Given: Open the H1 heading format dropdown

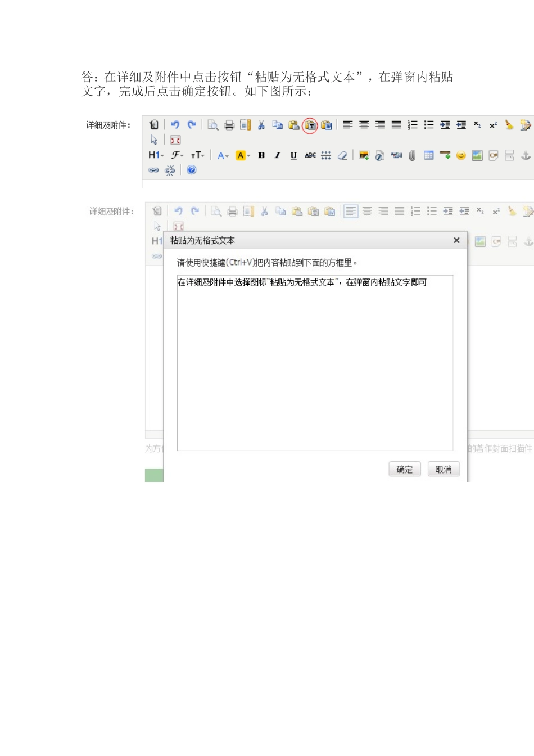Looking at the screenshot, I should click(156, 155).
